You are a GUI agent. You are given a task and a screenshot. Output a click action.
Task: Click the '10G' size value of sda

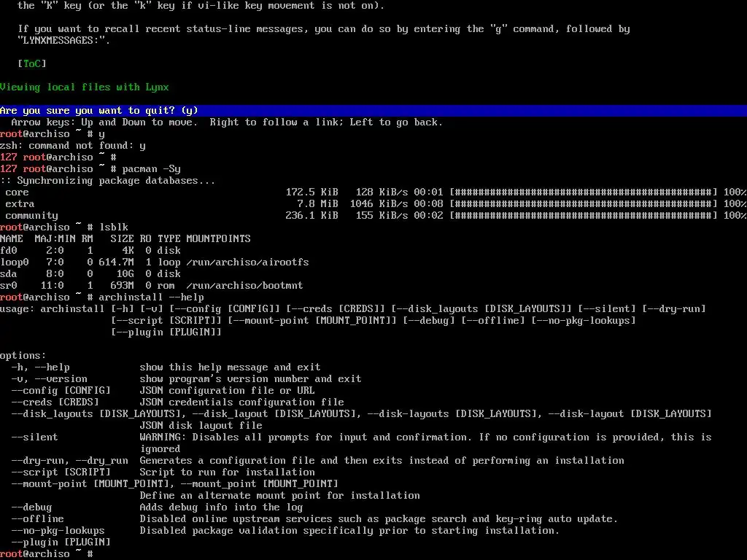(125, 274)
